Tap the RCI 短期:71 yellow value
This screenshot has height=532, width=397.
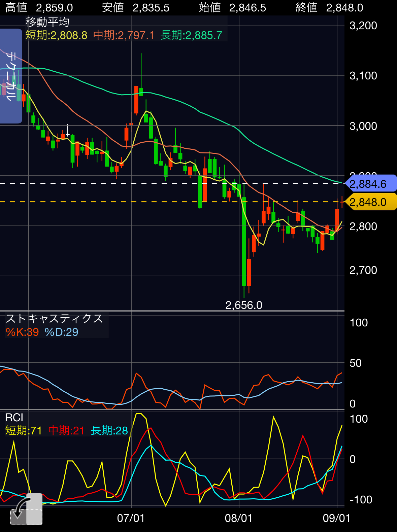coord(24,430)
